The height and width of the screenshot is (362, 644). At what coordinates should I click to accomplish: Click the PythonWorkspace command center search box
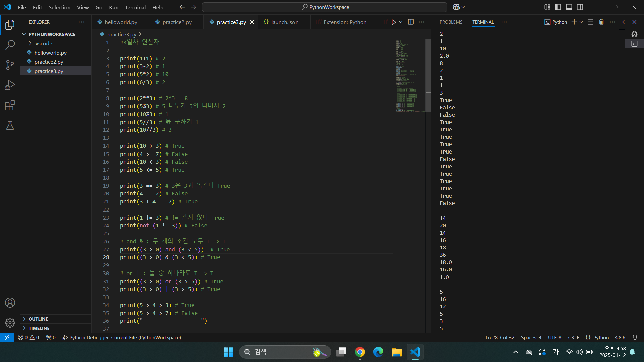[x=325, y=7]
